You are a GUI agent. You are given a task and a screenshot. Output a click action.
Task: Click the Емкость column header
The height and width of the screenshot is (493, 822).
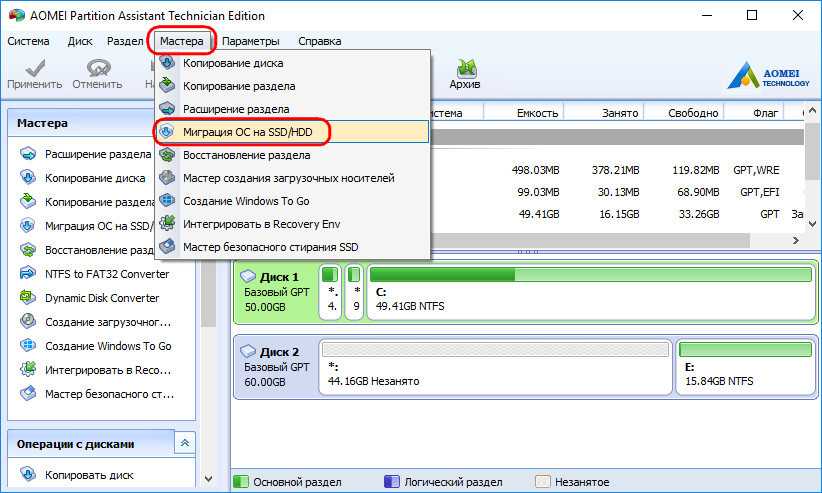tap(537, 113)
